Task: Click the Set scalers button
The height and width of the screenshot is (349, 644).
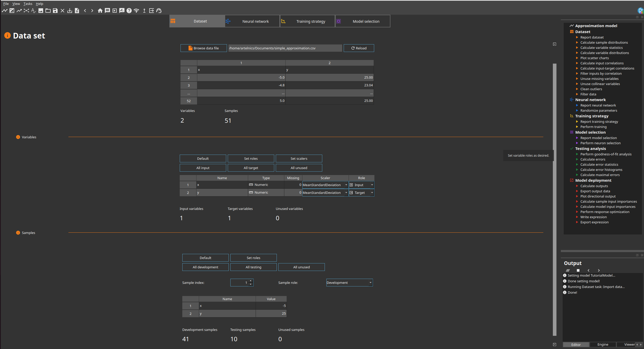Action: (299, 158)
